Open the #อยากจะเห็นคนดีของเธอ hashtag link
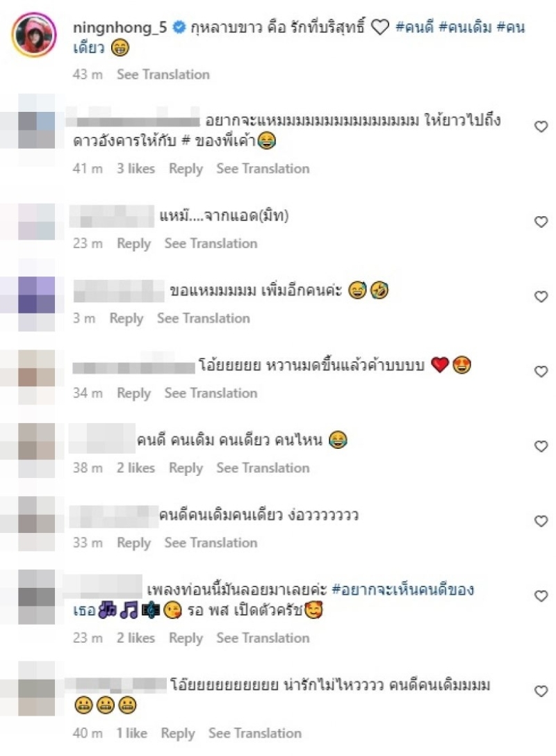556x756 pixels. coord(403,589)
